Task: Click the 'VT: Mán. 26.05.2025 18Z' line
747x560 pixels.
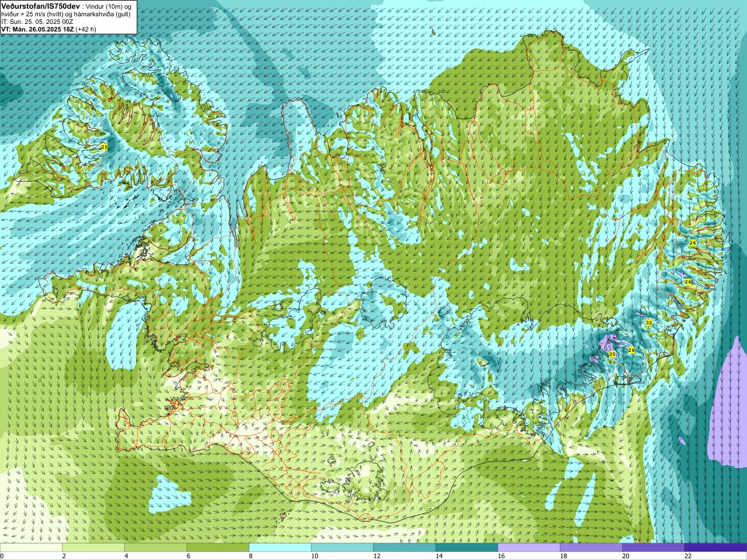Action: (x=37, y=29)
